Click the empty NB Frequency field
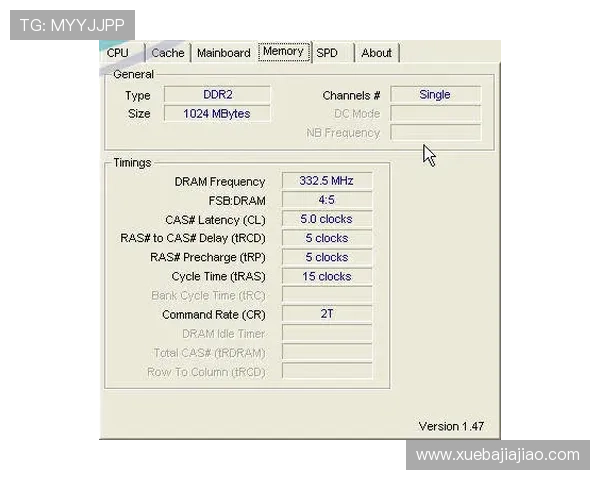 click(x=435, y=133)
